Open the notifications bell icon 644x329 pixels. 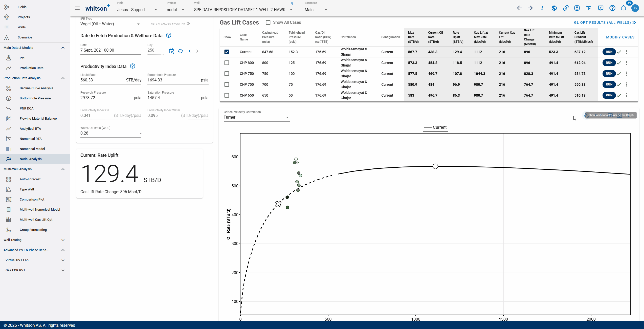click(624, 8)
